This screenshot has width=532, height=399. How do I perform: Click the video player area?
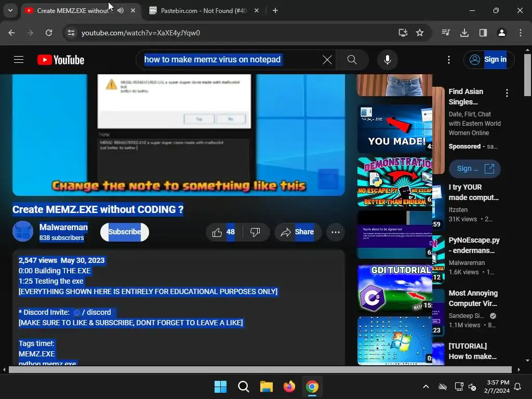pyautogui.click(x=179, y=135)
